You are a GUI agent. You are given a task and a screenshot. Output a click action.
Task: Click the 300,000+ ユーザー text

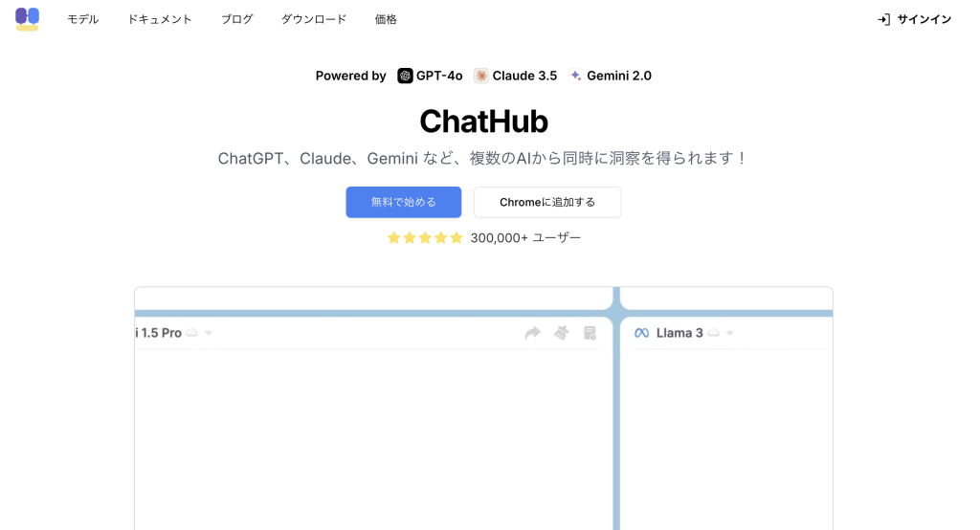click(525, 237)
